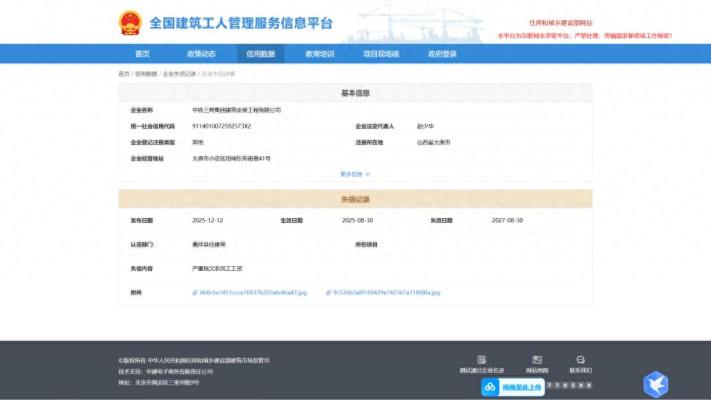Image resolution: width=711 pixels, height=400 pixels.
Task: Click the national emblem logo in header
Action: coord(131,23)
